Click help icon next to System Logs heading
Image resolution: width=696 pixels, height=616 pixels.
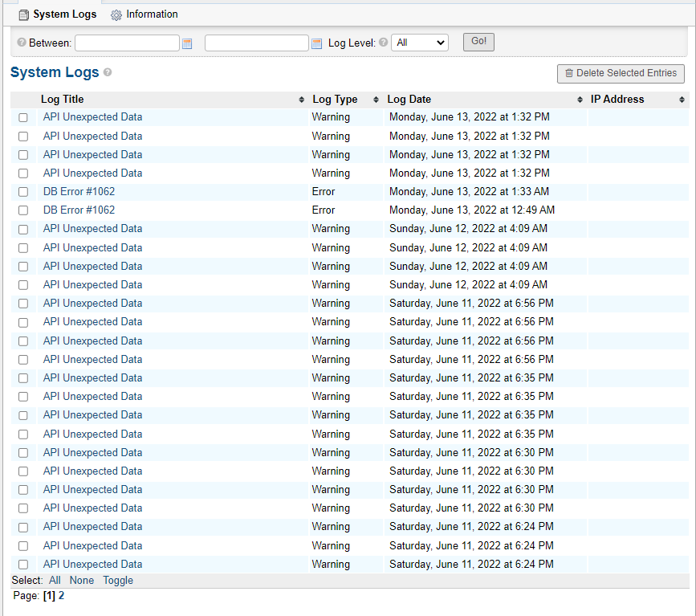pos(108,72)
